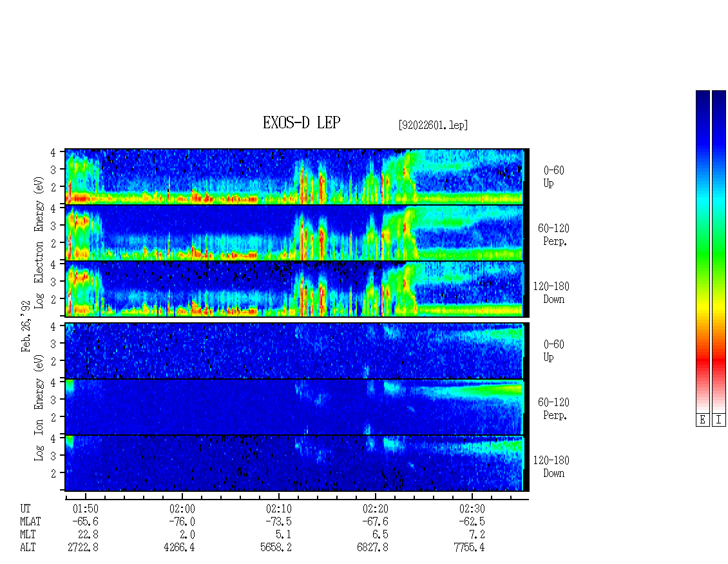Click the EXOS-D LEP plot title
This screenshot has width=728, height=564.
(302, 122)
